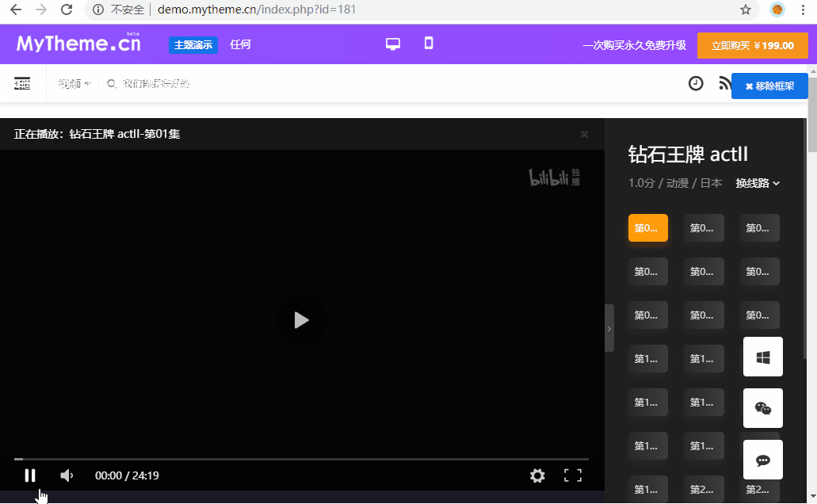Click 一次购买永久免费升级 text
This screenshot has width=817, height=504.
634,45
